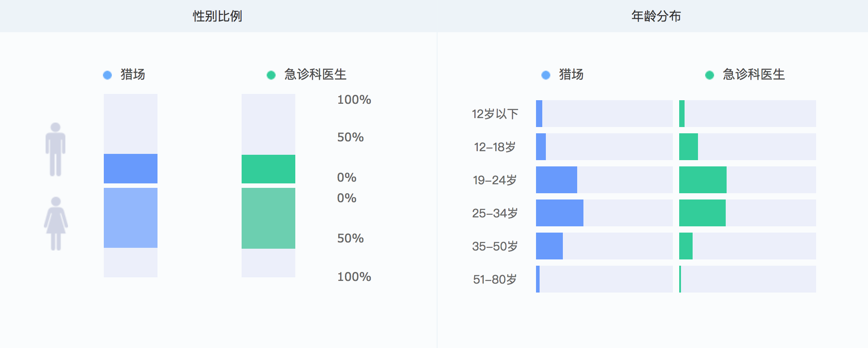
Task: Click the top 100% axis label
Action: (x=354, y=100)
